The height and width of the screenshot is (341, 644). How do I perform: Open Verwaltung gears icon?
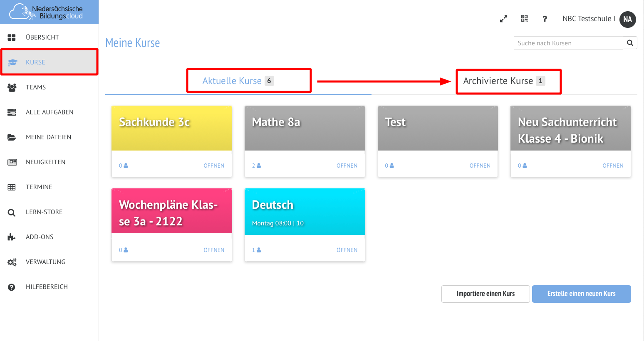[12, 262]
